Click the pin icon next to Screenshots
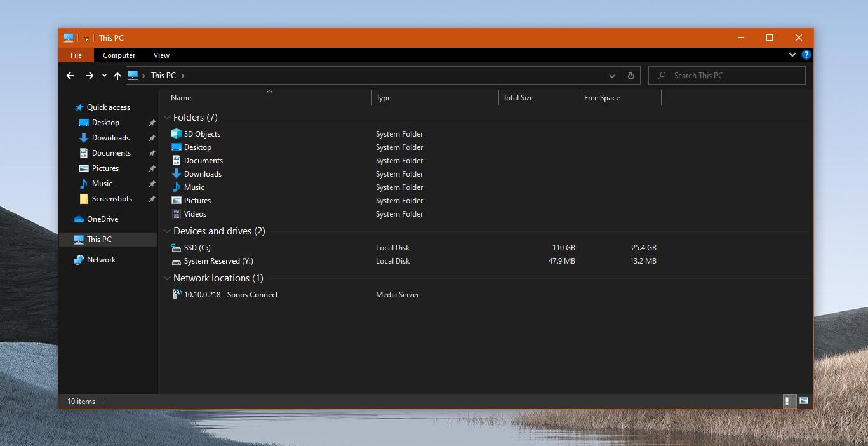The image size is (868, 446). point(152,199)
